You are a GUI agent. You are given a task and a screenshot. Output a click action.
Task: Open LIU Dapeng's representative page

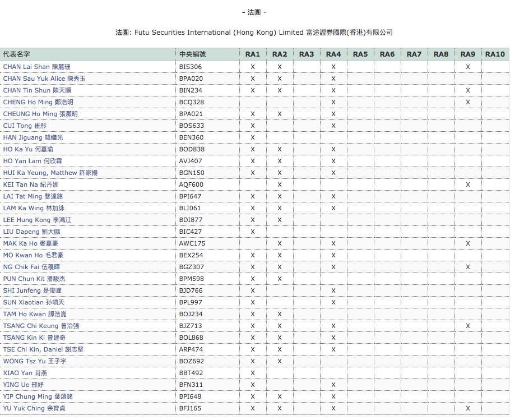(x=31, y=232)
